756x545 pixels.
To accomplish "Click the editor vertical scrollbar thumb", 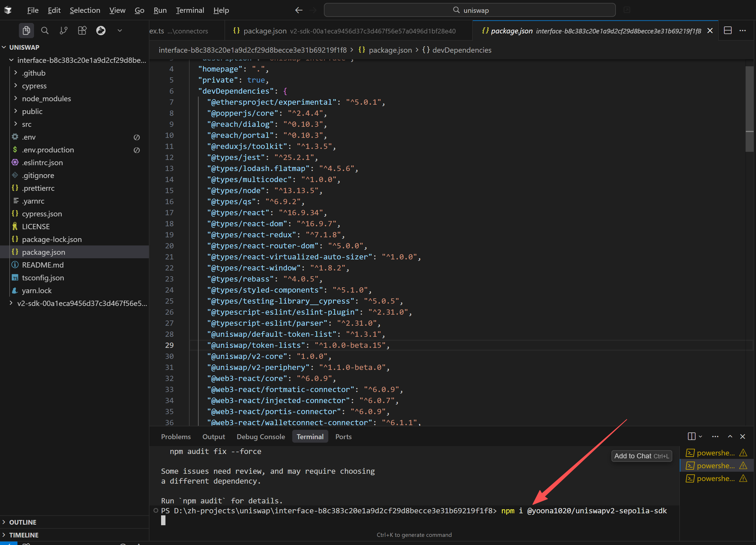I will point(749,108).
